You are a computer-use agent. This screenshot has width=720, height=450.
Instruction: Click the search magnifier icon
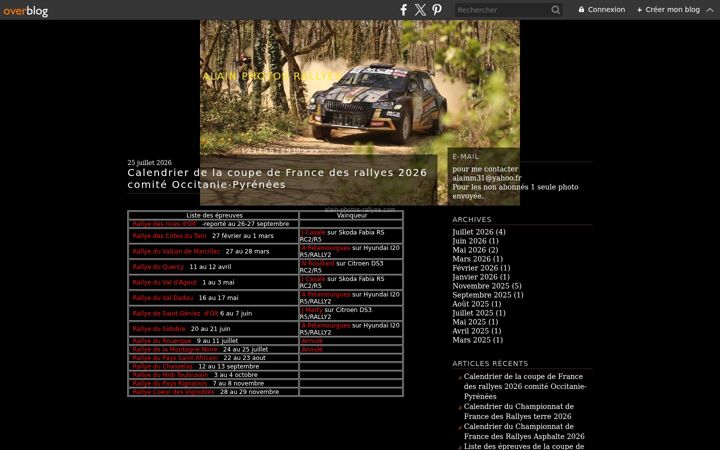click(556, 10)
